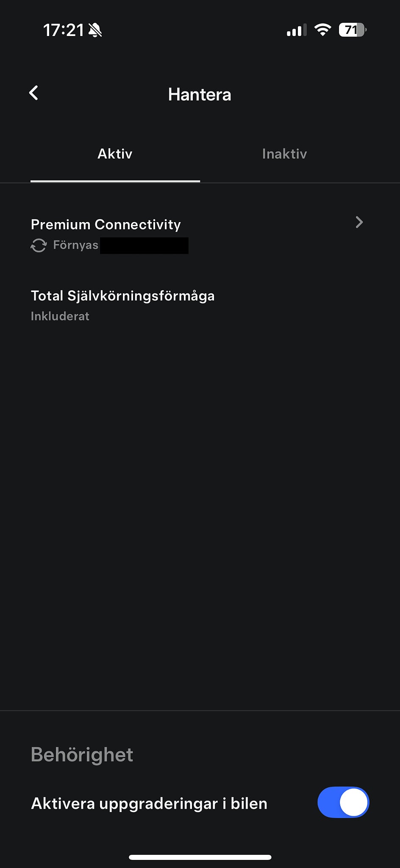Tap the home indicator bar at bottom
Viewport: 400px width, 868px height.
pos(200,857)
